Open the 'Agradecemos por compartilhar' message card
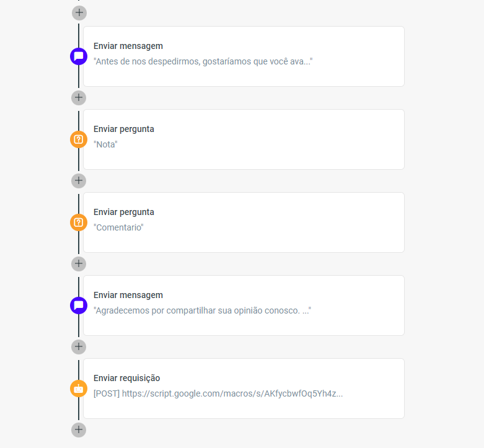Screen dimensions: 484x448 (x=244, y=305)
